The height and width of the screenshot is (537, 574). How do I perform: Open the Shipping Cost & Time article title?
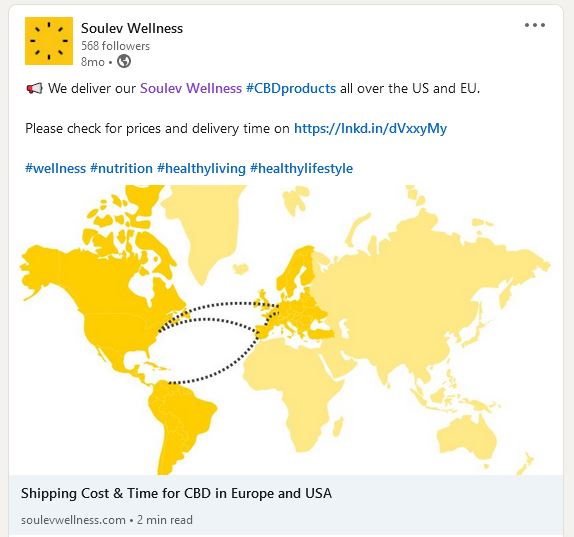(176, 493)
